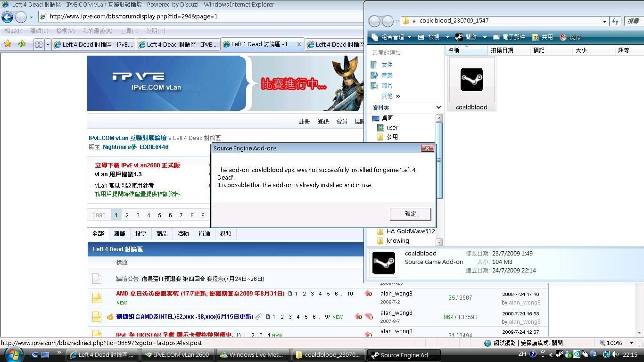
Task: Select the knowing folder in tree
Action: 397,241
